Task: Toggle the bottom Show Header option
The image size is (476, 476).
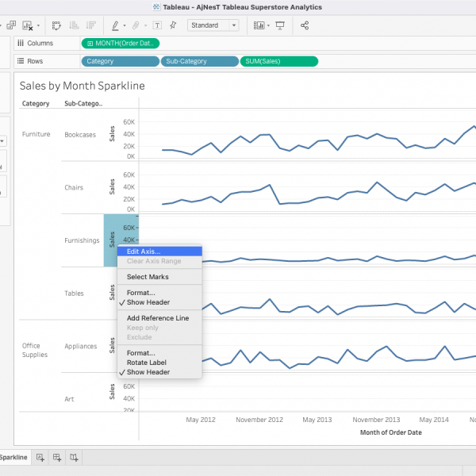Action: click(x=148, y=372)
